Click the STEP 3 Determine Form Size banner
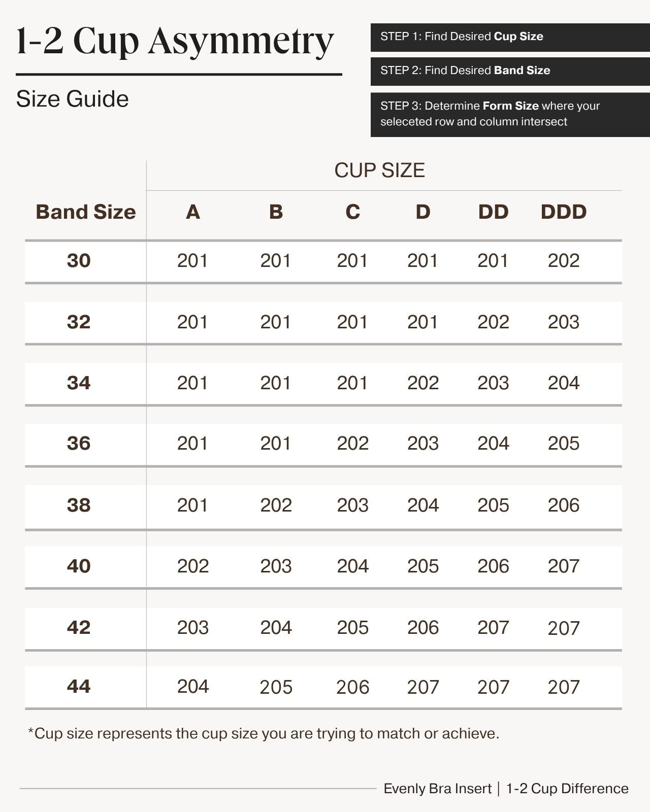 pyautogui.click(x=510, y=114)
